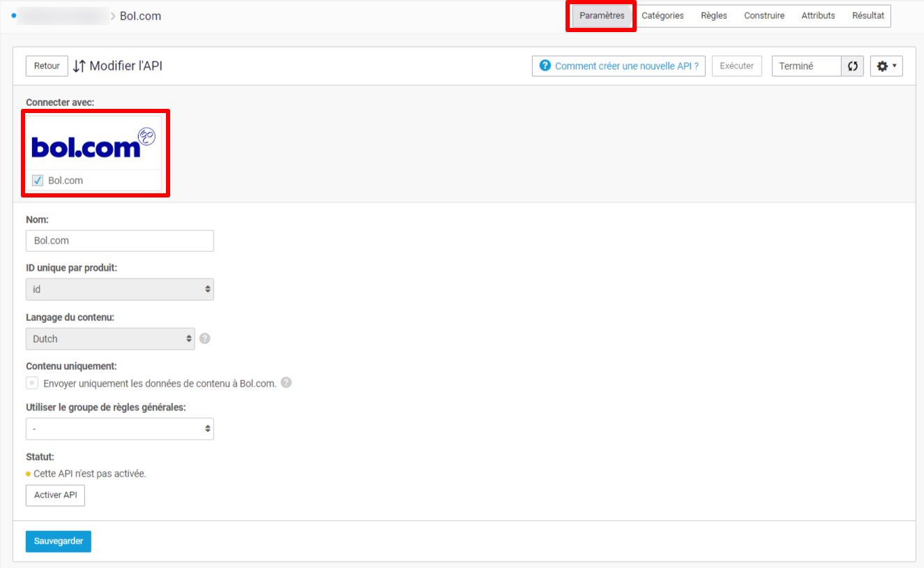Click help icon next to Contenu uniquement option
Viewport: 924px width, 568px height.
(x=286, y=382)
